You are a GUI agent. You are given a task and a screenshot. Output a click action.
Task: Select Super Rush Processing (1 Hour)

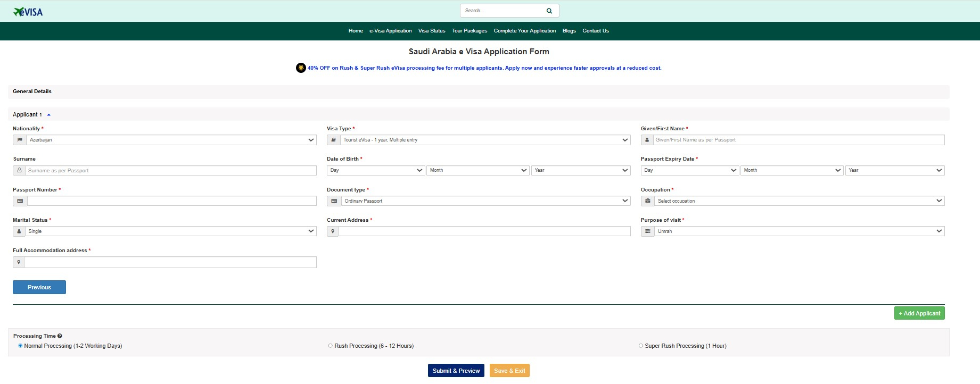click(x=641, y=346)
